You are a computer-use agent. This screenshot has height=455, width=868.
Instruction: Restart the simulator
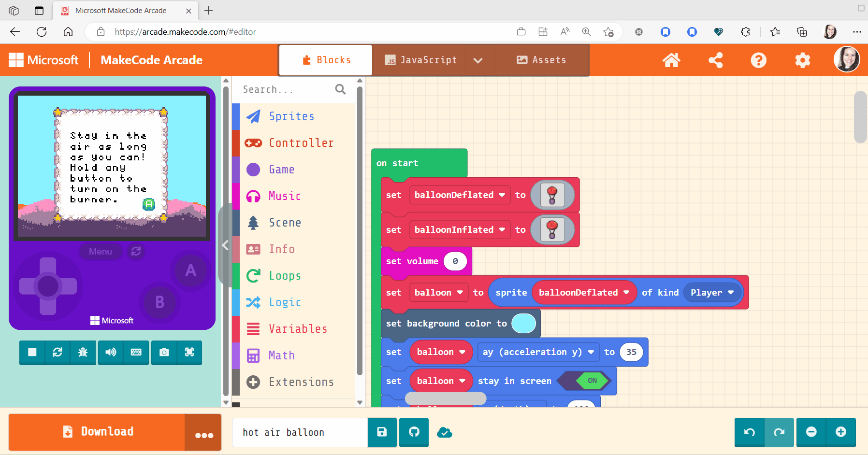pos(58,353)
